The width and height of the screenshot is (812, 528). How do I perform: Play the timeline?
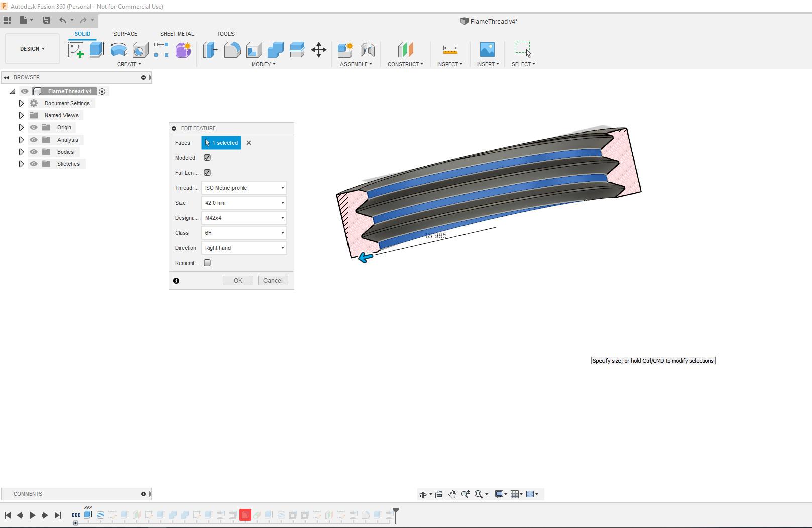(x=32, y=515)
